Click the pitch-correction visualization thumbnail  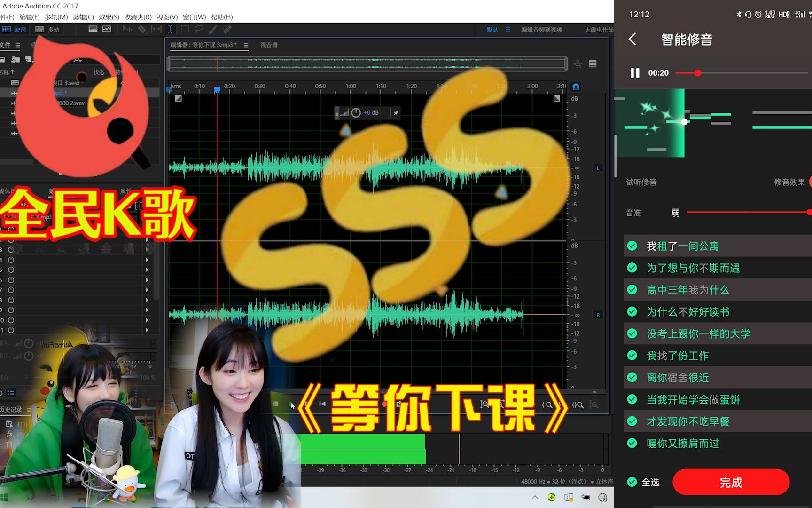(649, 123)
